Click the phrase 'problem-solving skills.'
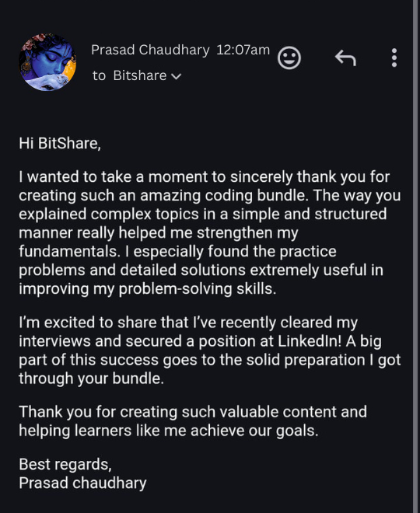This screenshot has width=420, height=513. [x=198, y=289]
